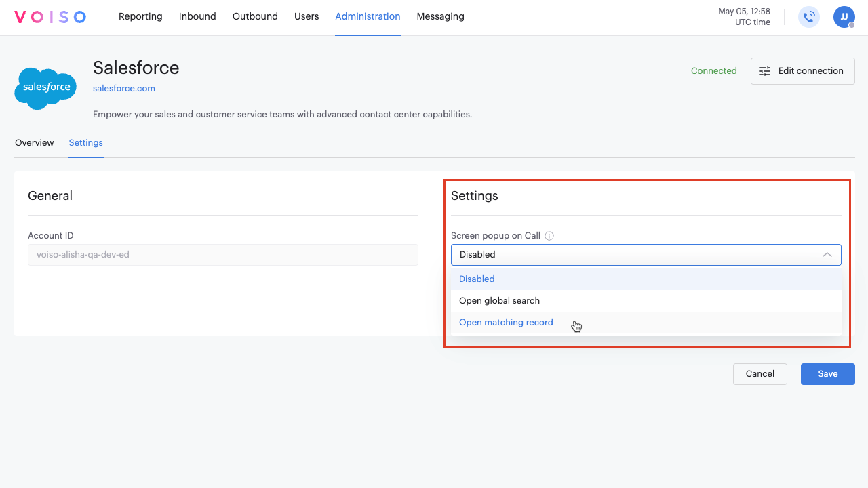Screen dimensions: 868x488
Task: Open the Administration menu
Action: [368, 16]
